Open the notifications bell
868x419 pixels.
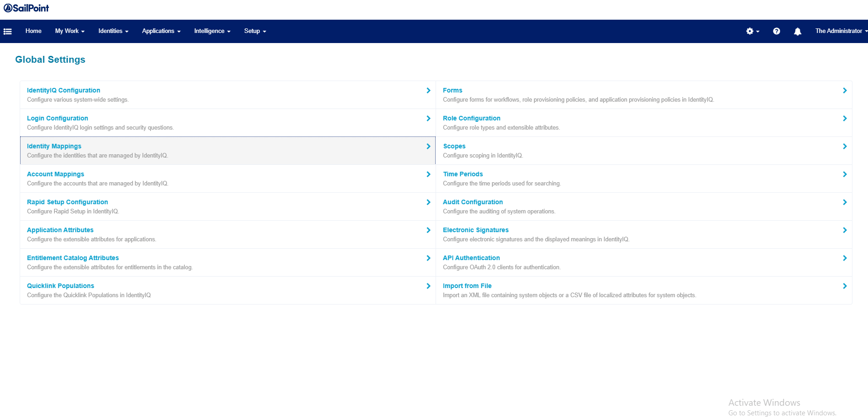[798, 31]
